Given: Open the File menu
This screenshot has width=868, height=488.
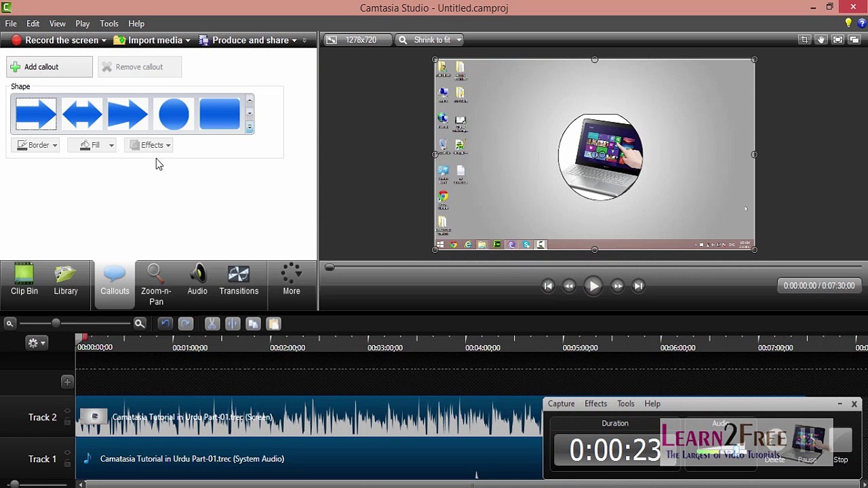Looking at the screenshot, I should [x=11, y=24].
